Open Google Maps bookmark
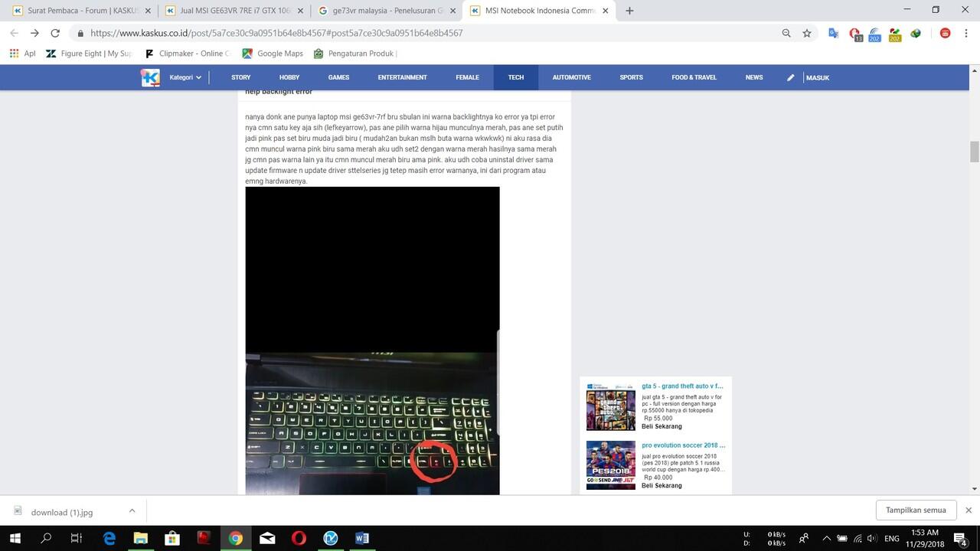 (273, 54)
